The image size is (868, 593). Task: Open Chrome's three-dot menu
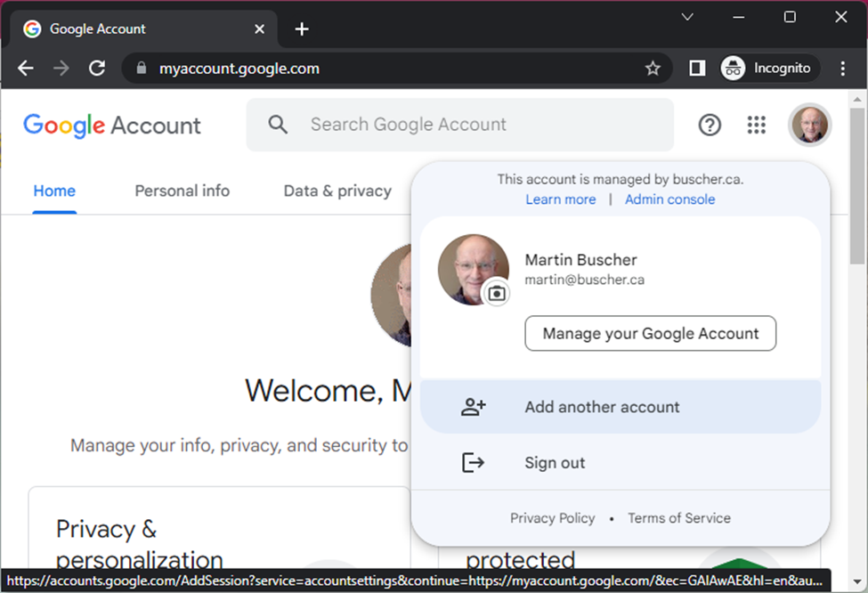pyautogui.click(x=842, y=68)
